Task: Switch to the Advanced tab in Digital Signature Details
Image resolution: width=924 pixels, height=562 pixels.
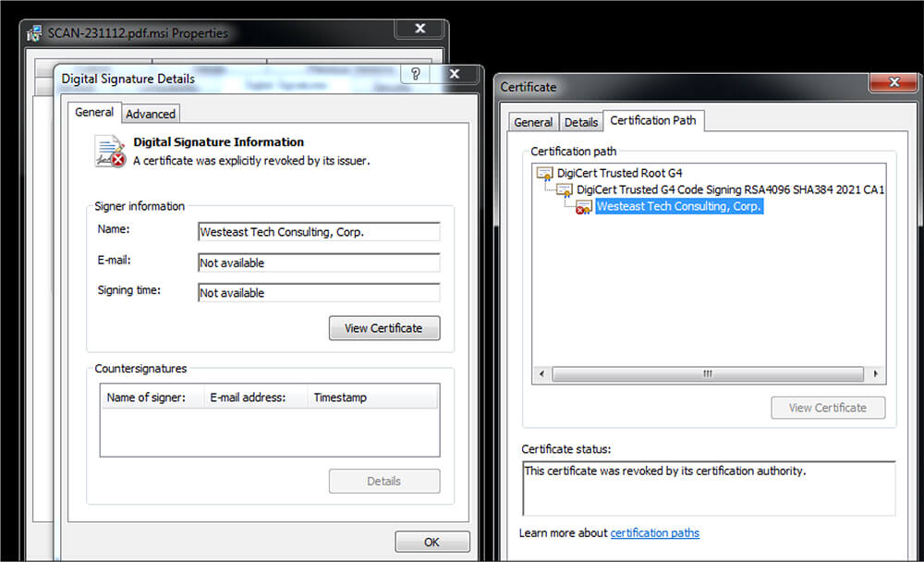Action: tap(151, 114)
